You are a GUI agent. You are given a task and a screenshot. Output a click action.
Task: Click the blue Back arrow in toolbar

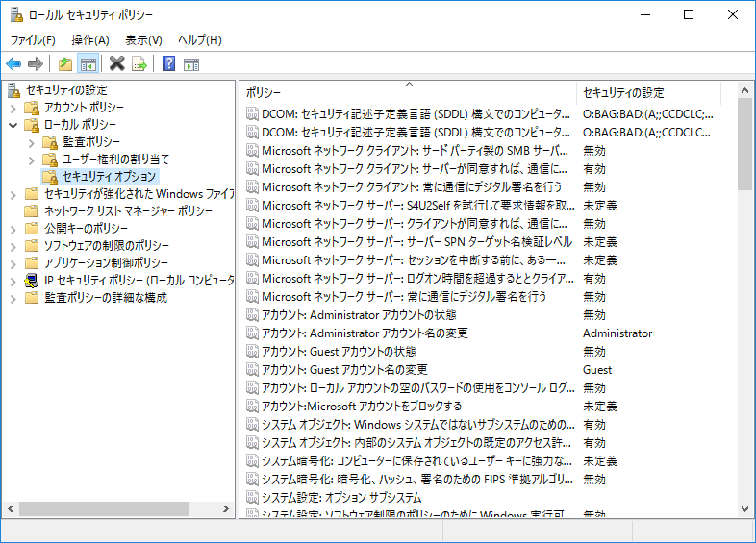click(x=13, y=64)
